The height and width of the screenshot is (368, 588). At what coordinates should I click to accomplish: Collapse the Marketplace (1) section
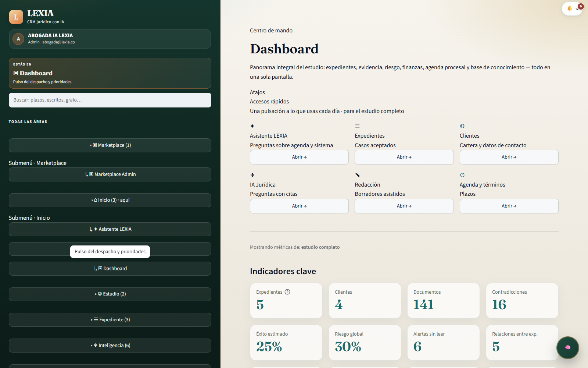pyautogui.click(x=110, y=145)
